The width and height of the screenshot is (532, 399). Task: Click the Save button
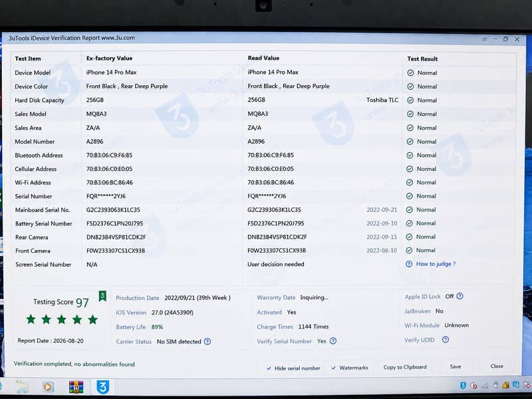coord(456,366)
